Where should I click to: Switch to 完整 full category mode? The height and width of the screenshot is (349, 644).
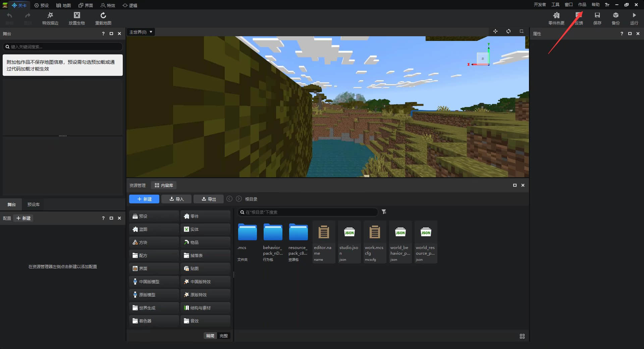click(224, 336)
